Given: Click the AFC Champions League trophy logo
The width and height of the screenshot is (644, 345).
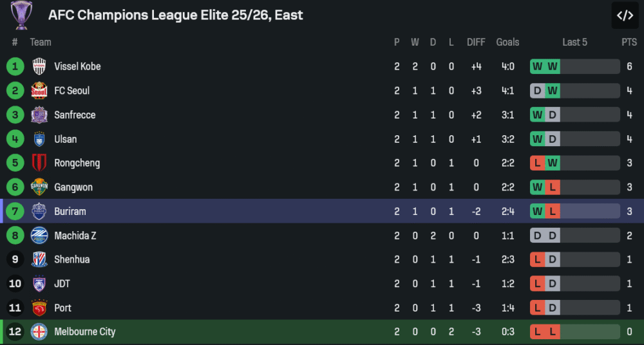Looking at the screenshot, I should (x=21, y=15).
